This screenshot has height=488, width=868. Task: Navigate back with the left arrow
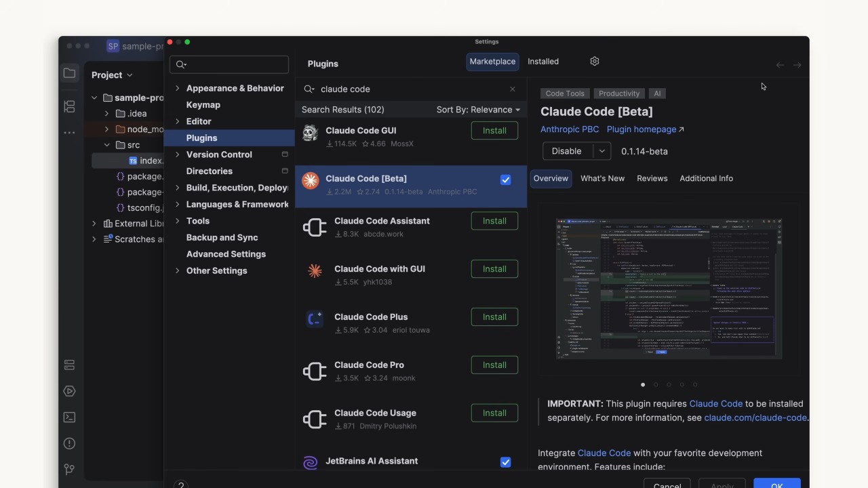pos(780,65)
